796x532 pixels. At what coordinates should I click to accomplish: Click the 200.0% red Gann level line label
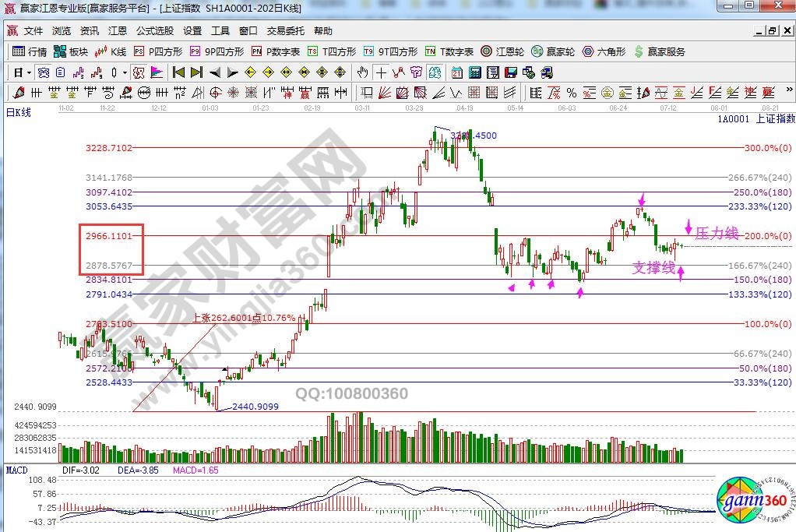(x=757, y=235)
